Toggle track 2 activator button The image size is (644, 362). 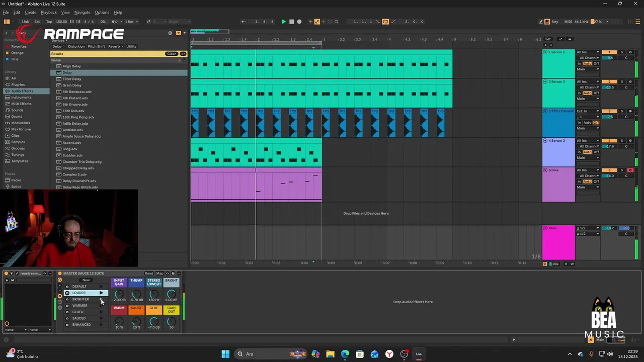609,81
